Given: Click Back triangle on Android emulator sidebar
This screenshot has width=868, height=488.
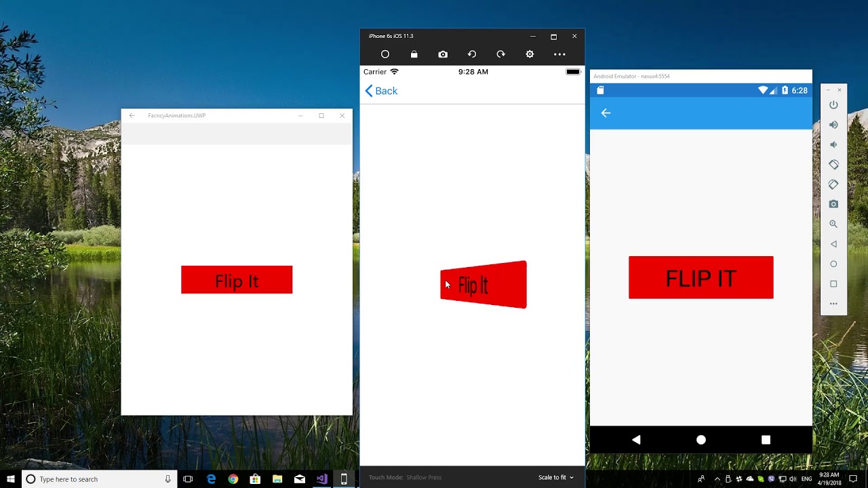Looking at the screenshot, I should pos(833,244).
